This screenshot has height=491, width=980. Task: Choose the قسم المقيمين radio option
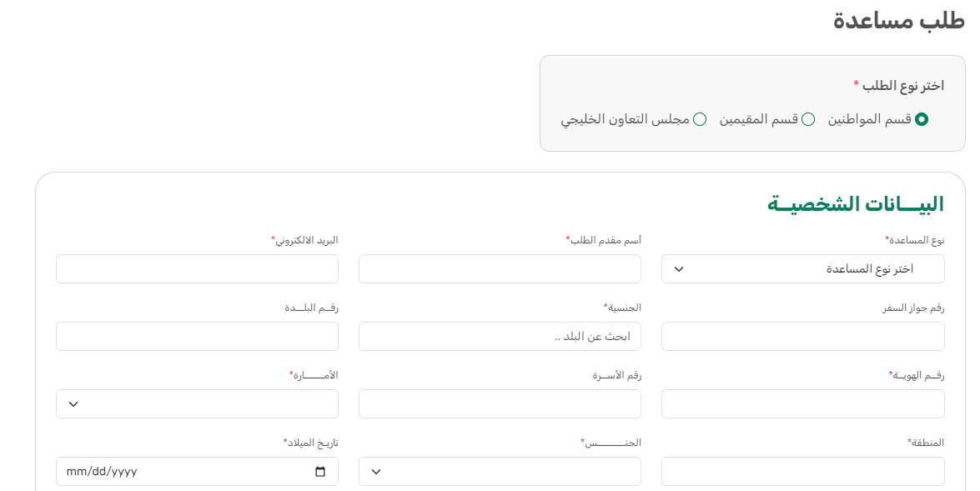[807, 119]
